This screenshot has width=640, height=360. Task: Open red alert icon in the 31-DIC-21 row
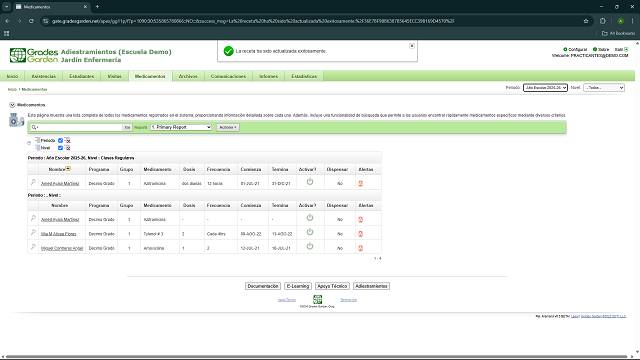pyautogui.click(x=360, y=184)
